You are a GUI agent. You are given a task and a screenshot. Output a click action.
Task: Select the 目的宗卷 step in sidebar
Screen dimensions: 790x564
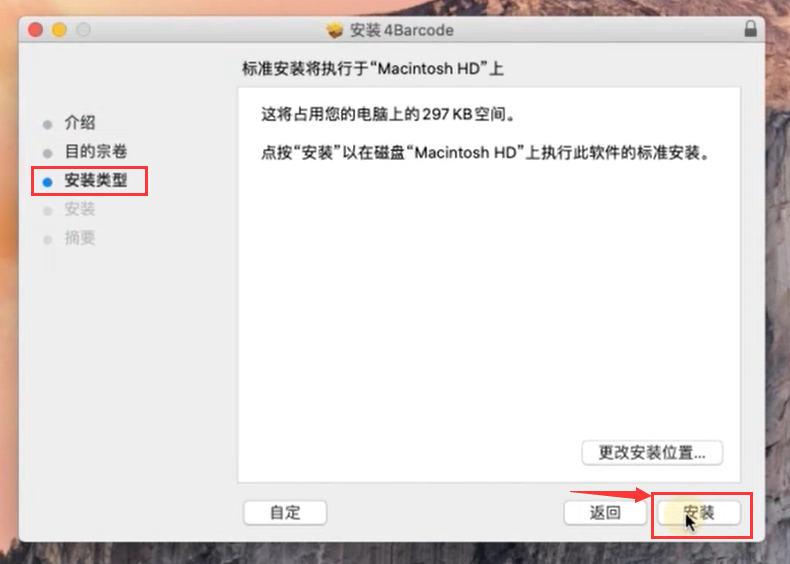pyautogui.click(x=96, y=151)
